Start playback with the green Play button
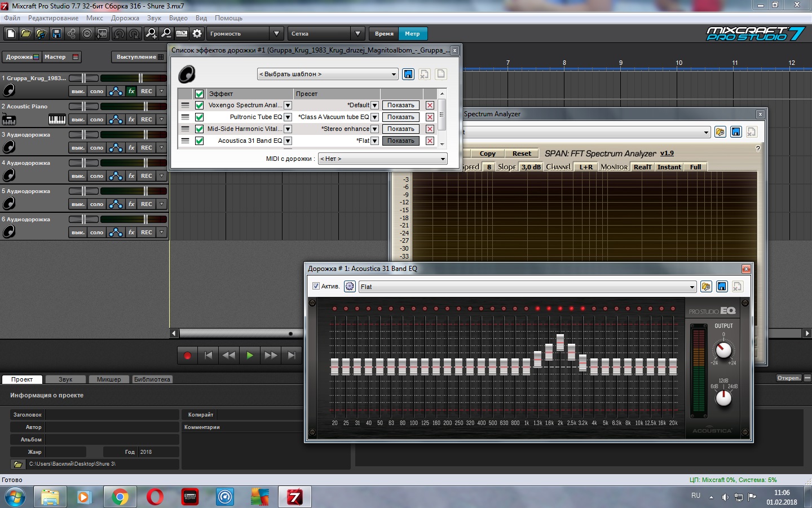Image resolution: width=812 pixels, height=508 pixels. click(x=250, y=356)
